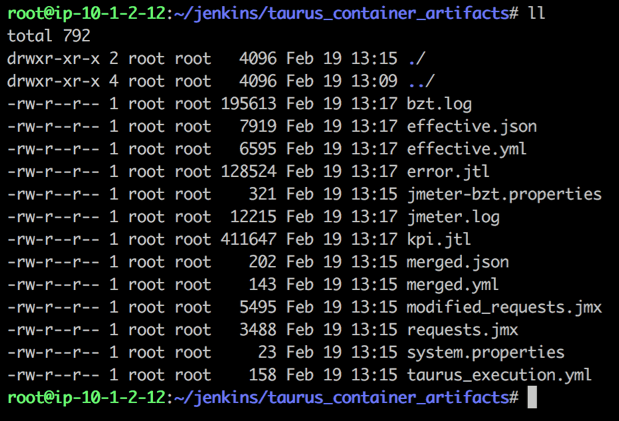The width and height of the screenshot is (619, 421).
Task: Click the terminal cursor block at prompt
Action: (532, 397)
